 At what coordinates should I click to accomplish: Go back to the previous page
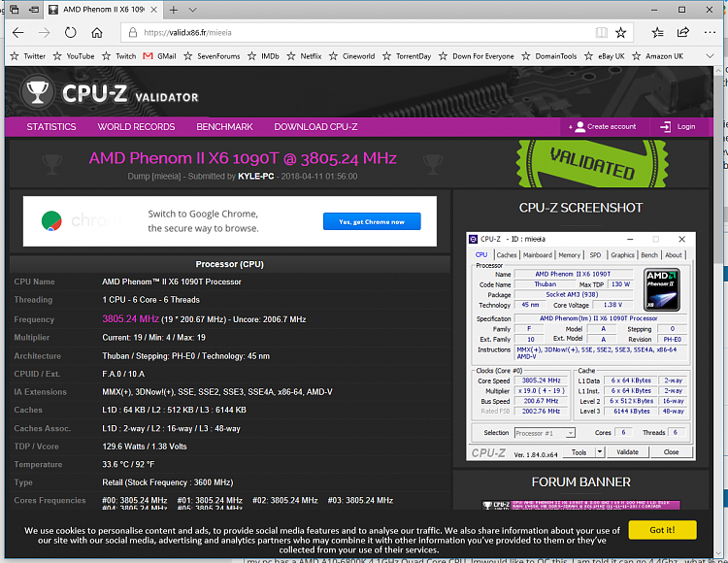coord(18,32)
